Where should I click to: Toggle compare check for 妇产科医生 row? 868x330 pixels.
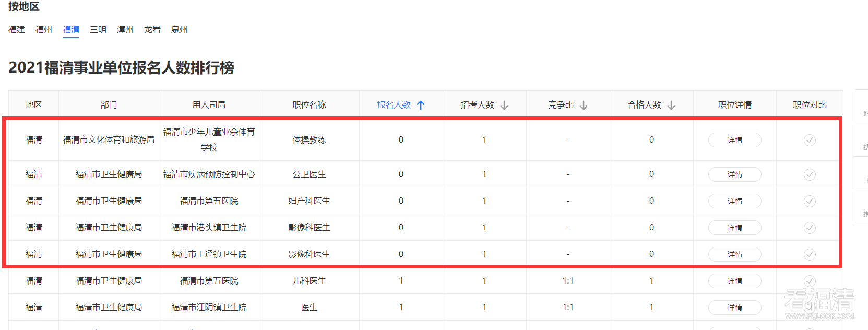[810, 201]
